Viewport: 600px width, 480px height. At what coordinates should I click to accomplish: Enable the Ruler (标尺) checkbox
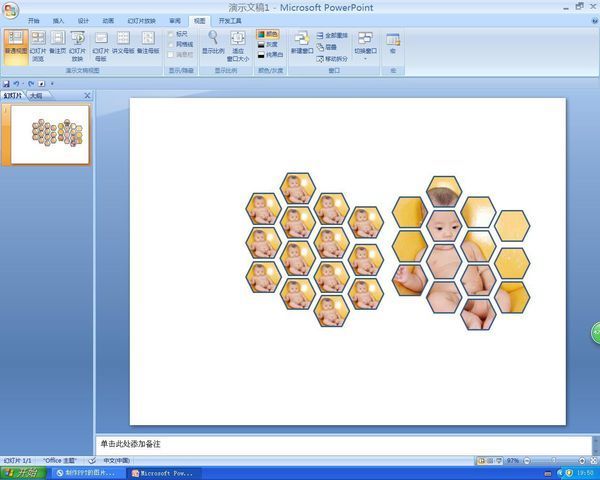(x=171, y=34)
